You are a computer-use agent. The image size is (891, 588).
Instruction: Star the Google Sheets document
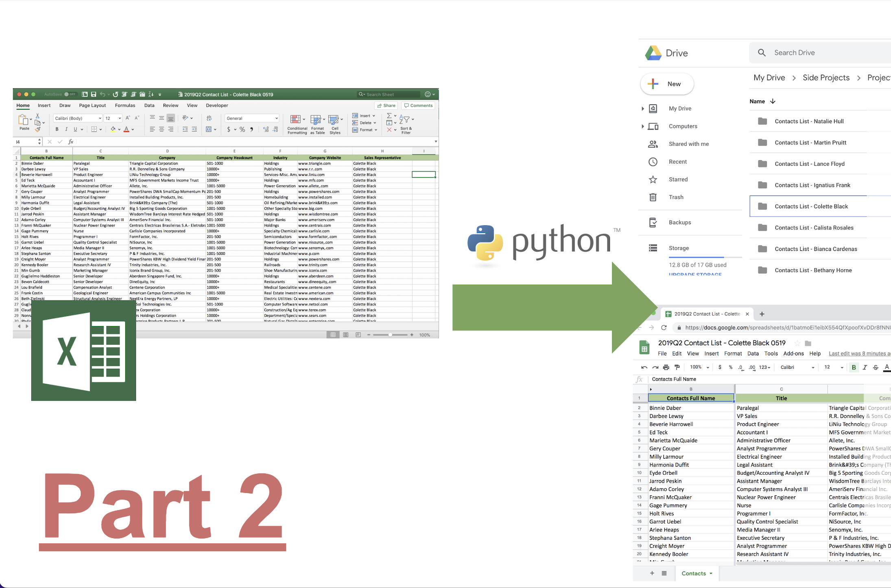[797, 343]
